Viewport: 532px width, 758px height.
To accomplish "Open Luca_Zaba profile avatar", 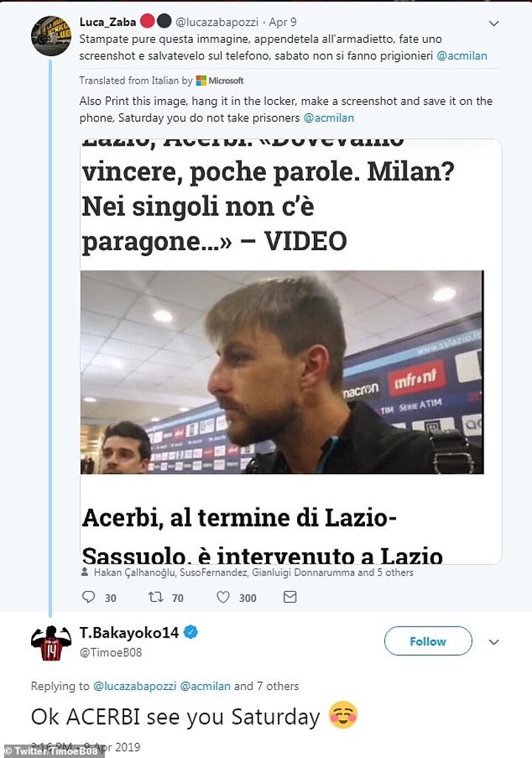I will pyautogui.click(x=51, y=35).
